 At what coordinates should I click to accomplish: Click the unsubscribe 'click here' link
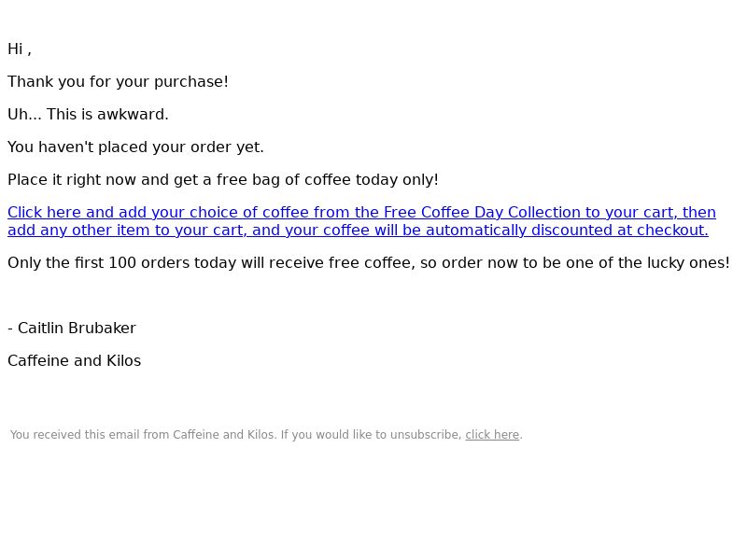492,435
